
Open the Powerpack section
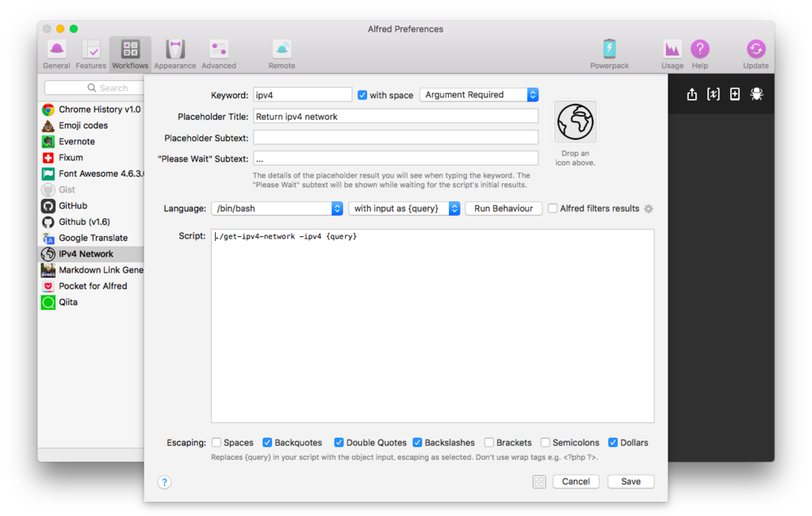coord(609,55)
